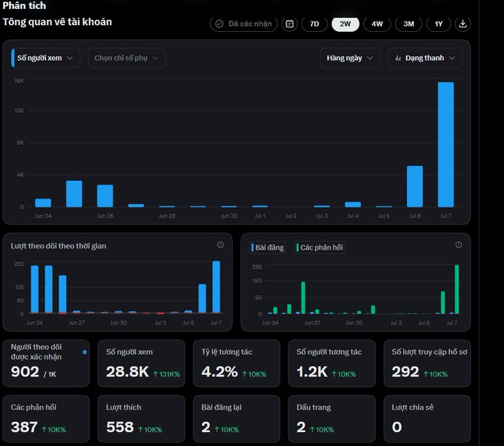
Task: Open the Các phản hồi 387 card
Action: coord(46,419)
